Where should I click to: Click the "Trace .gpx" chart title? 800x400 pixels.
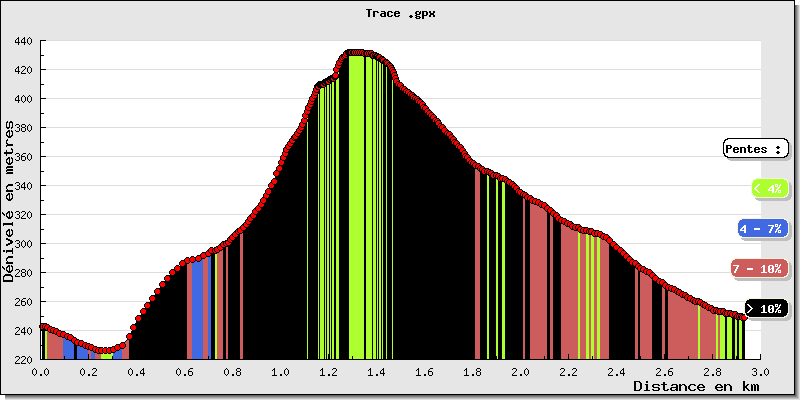400,14
